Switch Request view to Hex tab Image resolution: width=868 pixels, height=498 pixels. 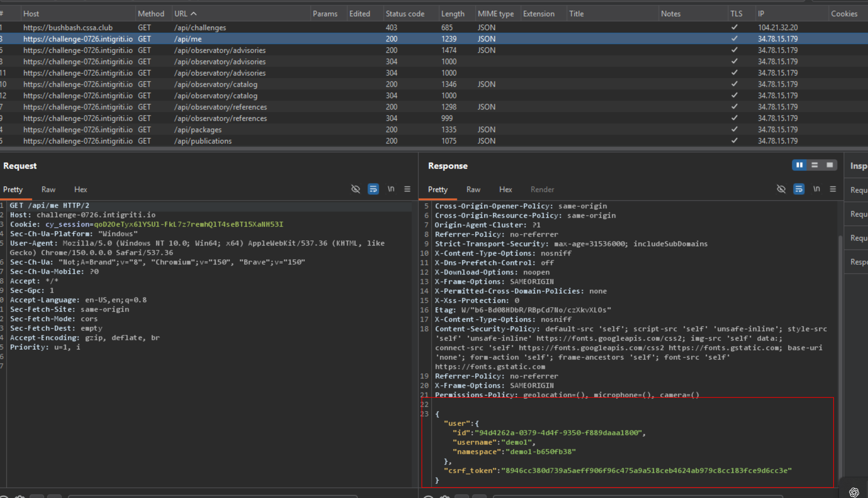click(81, 189)
